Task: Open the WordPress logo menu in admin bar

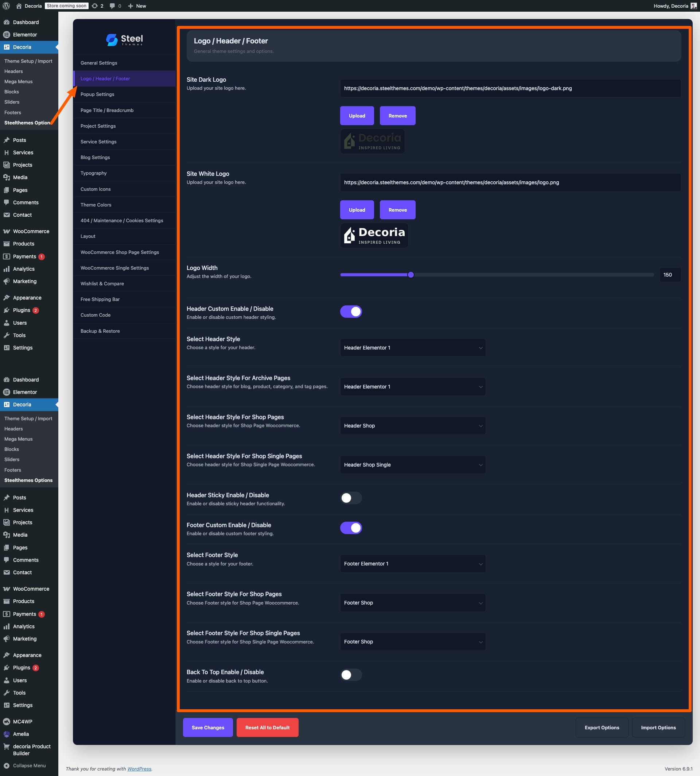Action: (6, 6)
